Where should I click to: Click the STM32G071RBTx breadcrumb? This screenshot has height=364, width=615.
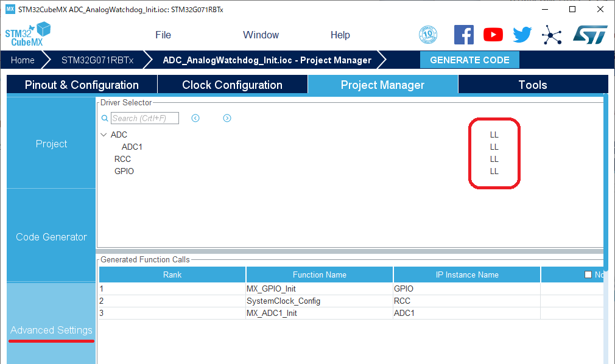tap(97, 60)
